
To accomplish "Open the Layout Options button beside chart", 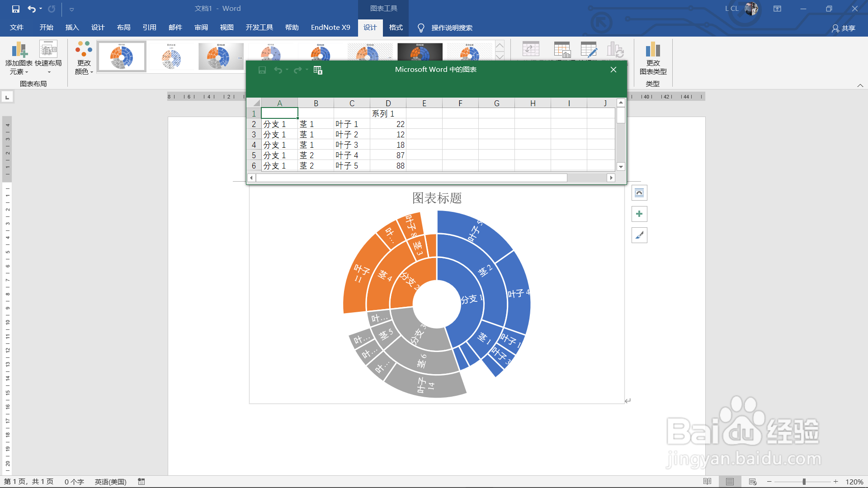I will (639, 193).
